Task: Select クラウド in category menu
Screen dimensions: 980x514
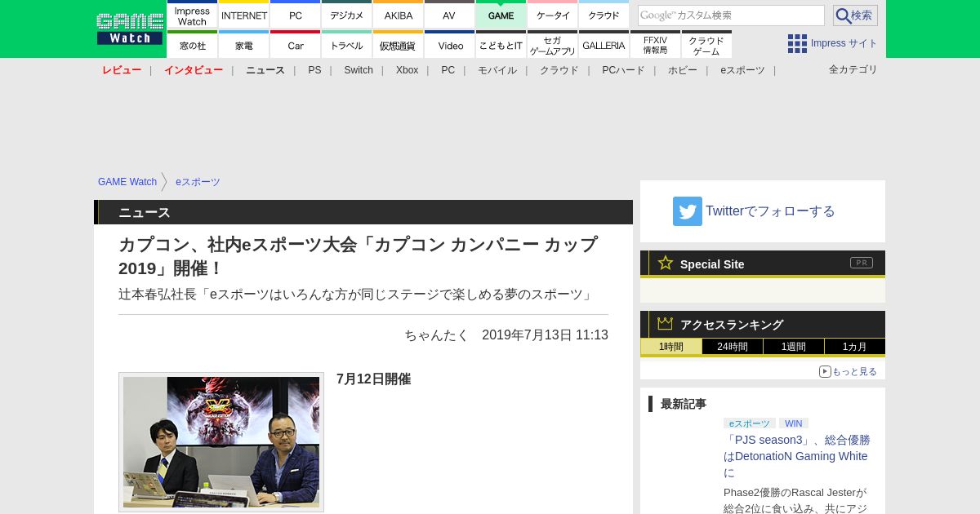Action: (559, 70)
